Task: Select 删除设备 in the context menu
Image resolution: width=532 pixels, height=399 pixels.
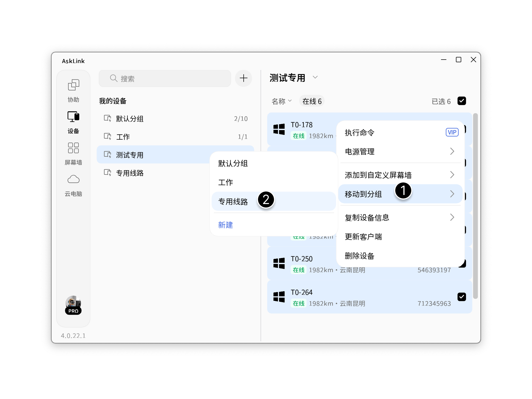Action: coord(360,256)
